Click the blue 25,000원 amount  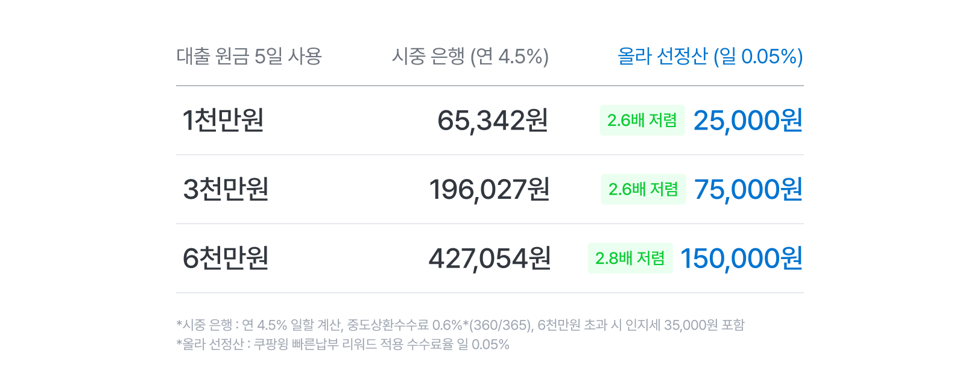pos(748,120)
